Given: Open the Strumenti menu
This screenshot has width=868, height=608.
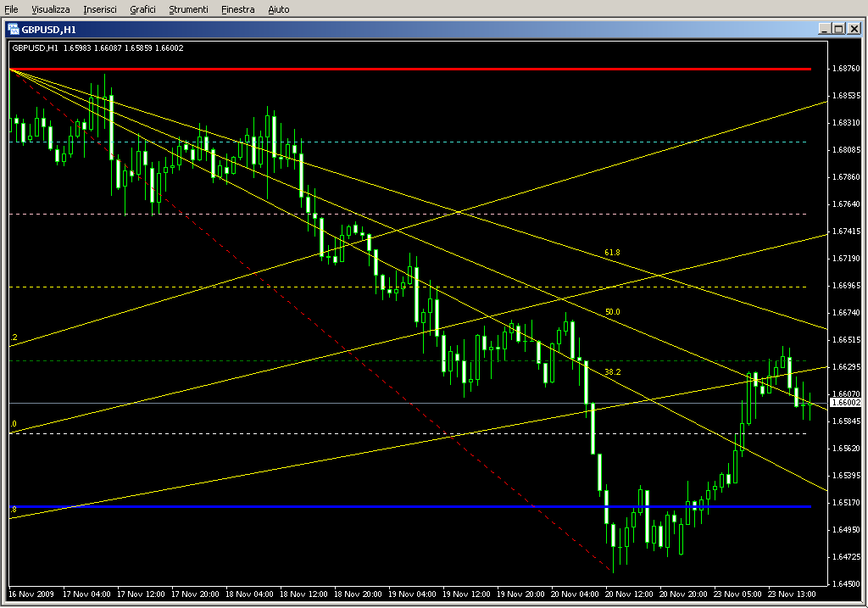Looking at the screenshot, I should click(188, 9).
